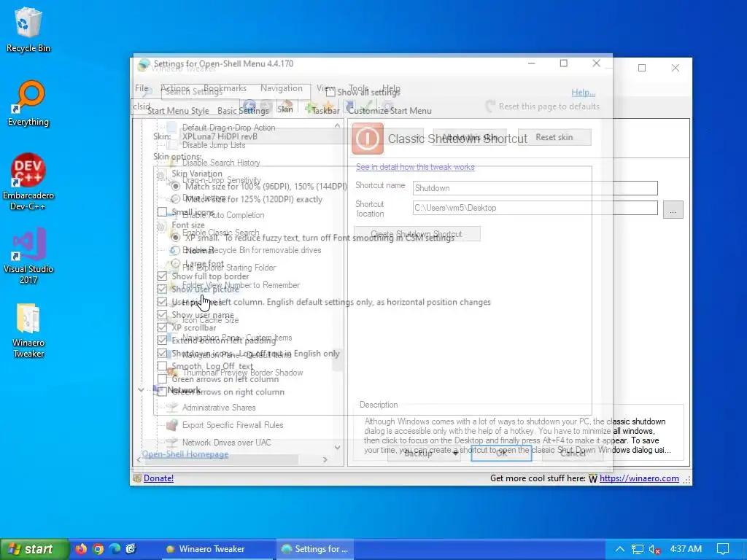Select the Visual Studio 2017 desktop icon
The image size is (747, 560).
tap(28, 256)
